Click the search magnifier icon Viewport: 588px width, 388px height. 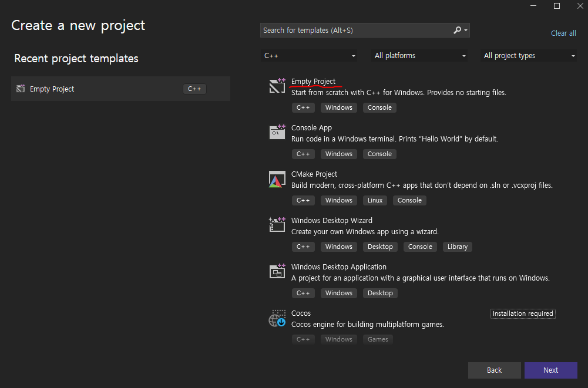(457, 30)
